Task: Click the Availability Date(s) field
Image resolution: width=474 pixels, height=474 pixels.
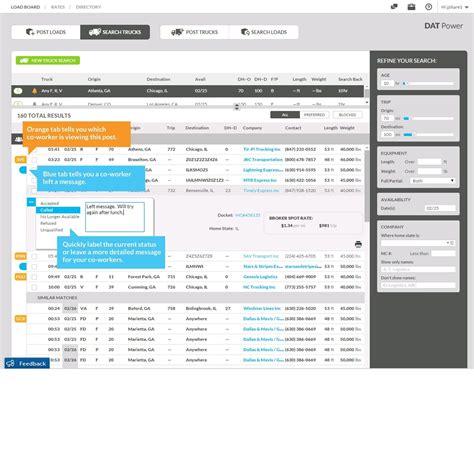Action: coord(440,208)
